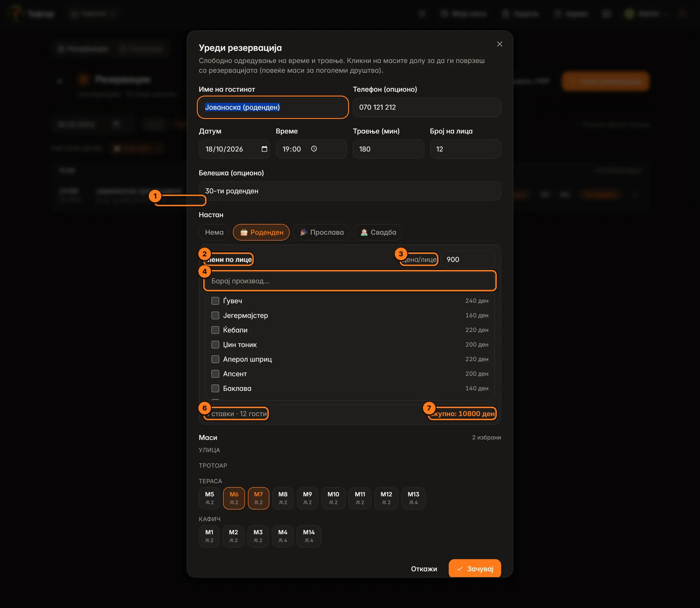Focus the Барај производ search field
The image size is (700, 608).
pyautogui.click(x=350, y=281)
